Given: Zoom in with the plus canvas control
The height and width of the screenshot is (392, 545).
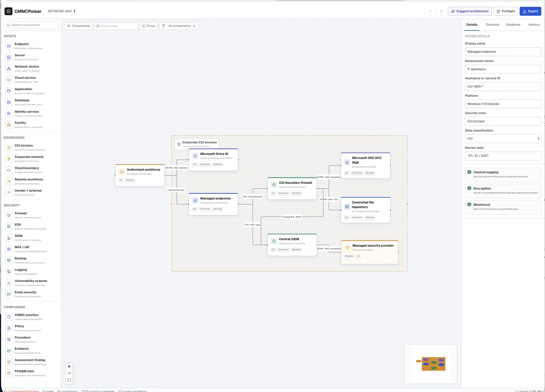Looking at the screenshot, I should [69, 366].
